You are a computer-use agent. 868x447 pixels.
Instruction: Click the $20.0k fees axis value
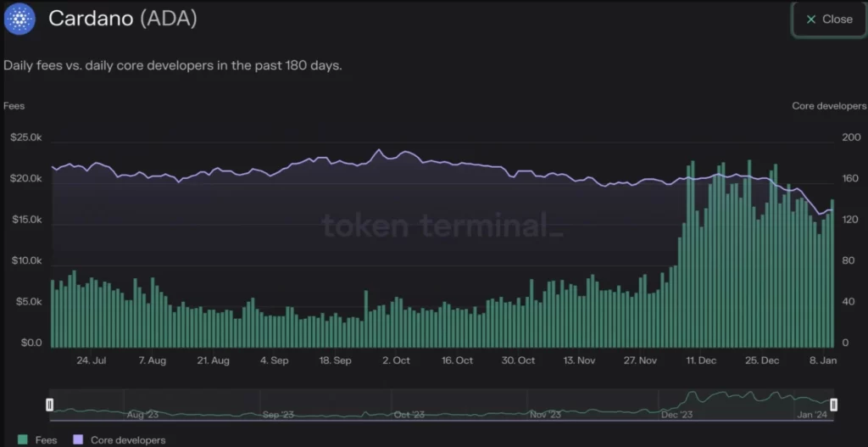[x=26, y=179]
